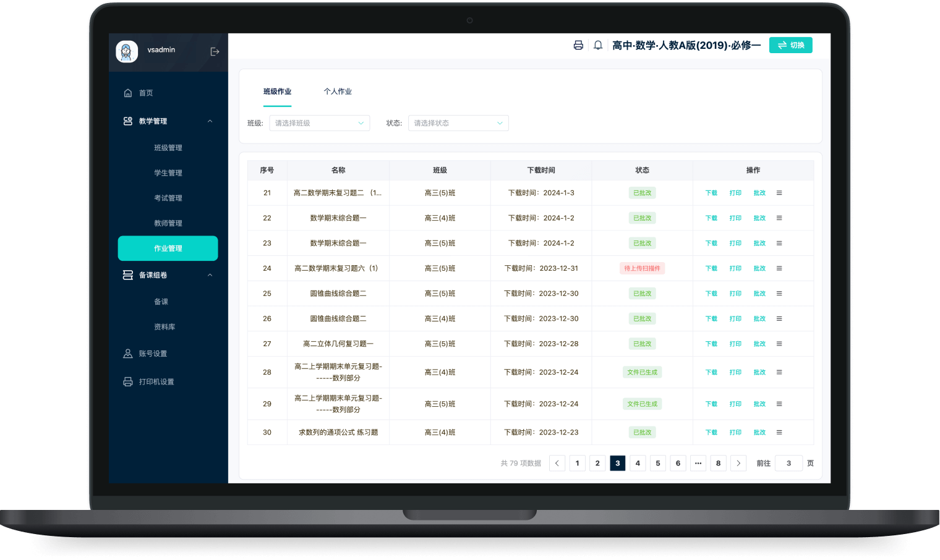Click 下载 link in row 24
This screenshot has height=560, width=940.
pos(711,268)
